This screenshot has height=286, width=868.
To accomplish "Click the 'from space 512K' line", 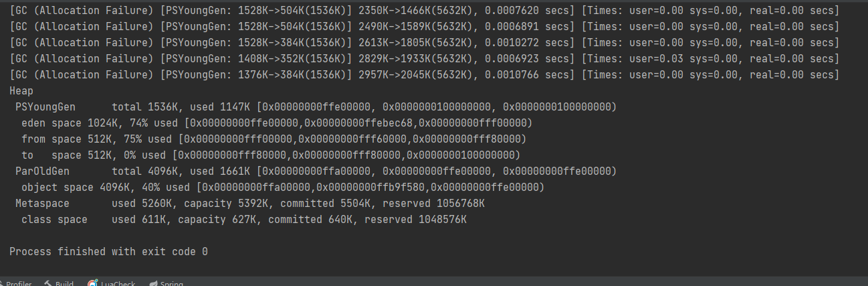I will click(x=273, y=139).
